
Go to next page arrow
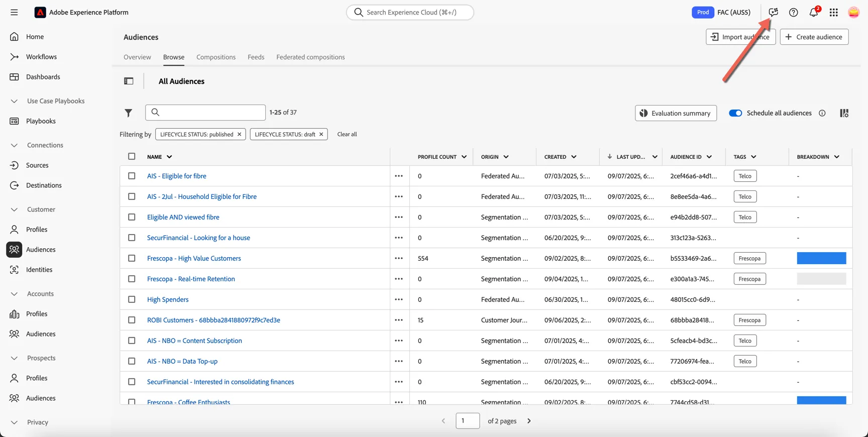tap(529, 421)
